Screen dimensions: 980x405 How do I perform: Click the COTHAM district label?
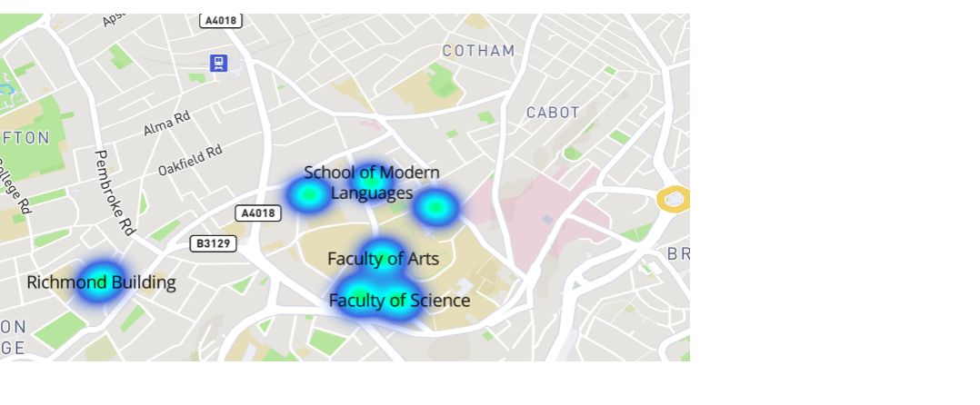coord(478,51)
